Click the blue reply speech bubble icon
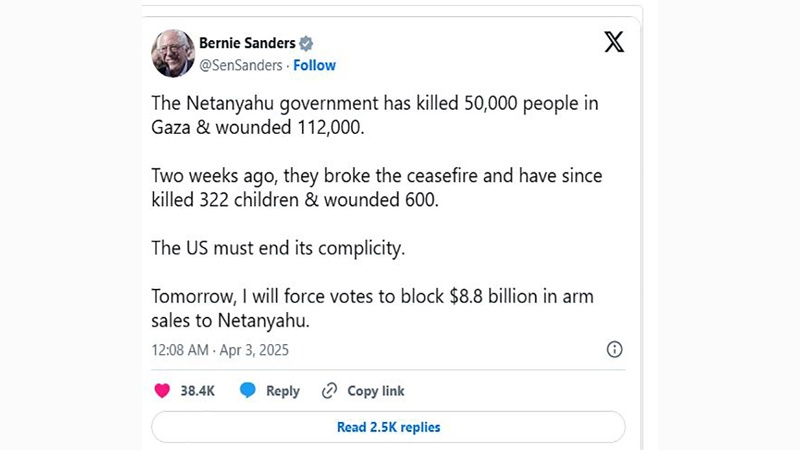 coord(249,391)
